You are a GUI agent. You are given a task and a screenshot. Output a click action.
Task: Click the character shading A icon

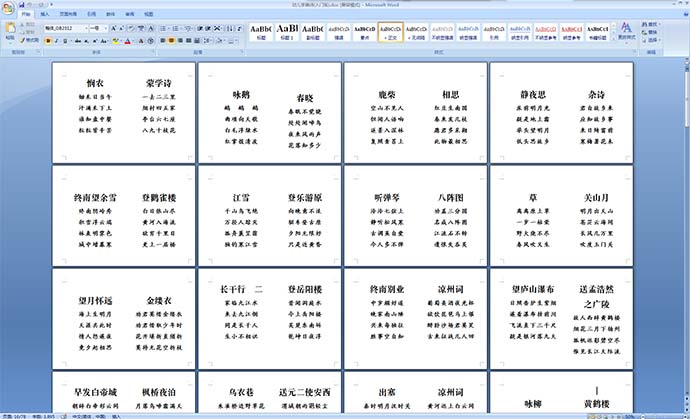(x=141, y=41)
